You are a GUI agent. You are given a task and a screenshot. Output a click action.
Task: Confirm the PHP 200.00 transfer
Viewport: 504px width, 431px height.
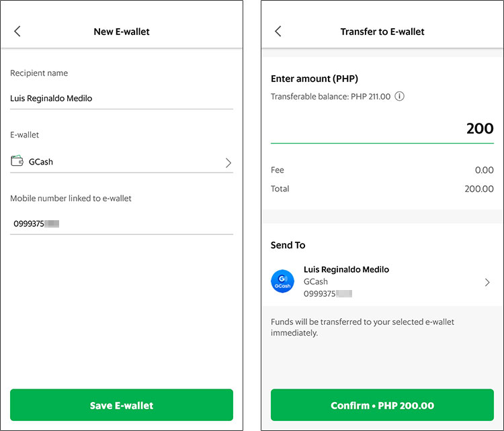[382, 405]
